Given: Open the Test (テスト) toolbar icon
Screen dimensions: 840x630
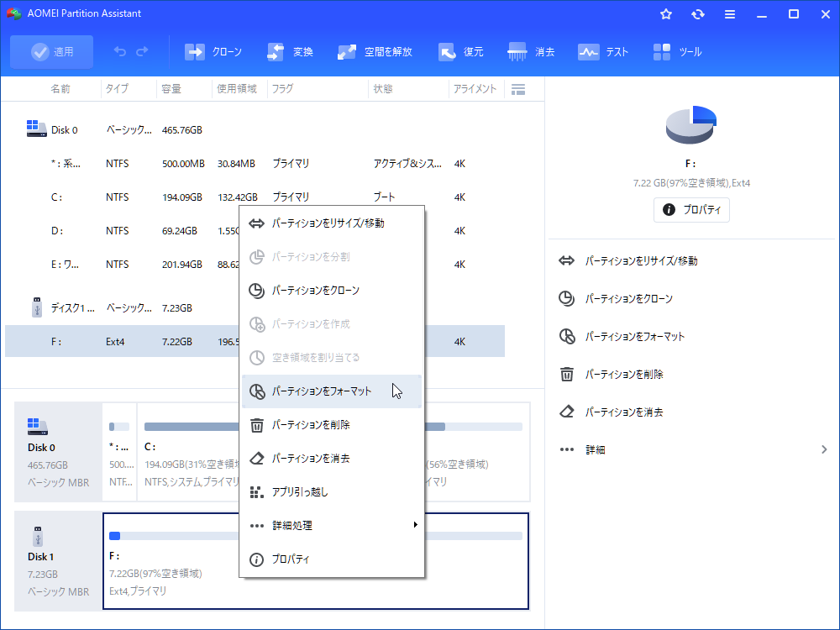Looking at the screenshot, I should (588, 52).
